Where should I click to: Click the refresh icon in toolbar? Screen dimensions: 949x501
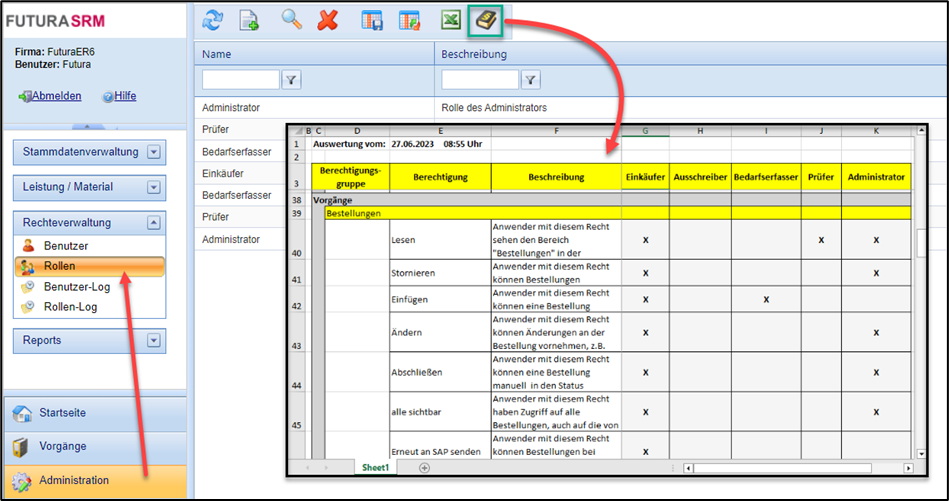(213, 20)
